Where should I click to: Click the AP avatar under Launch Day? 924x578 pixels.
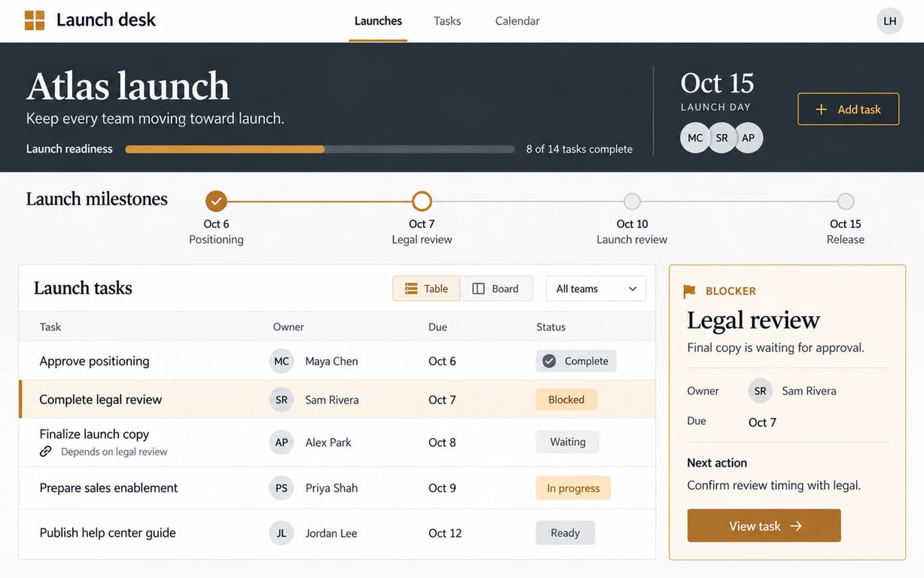(x=748, y=138)
